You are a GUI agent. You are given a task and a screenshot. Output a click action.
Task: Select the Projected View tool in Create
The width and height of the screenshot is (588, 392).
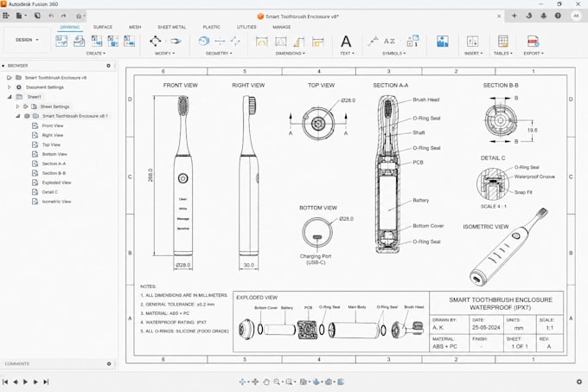(80, 41)
